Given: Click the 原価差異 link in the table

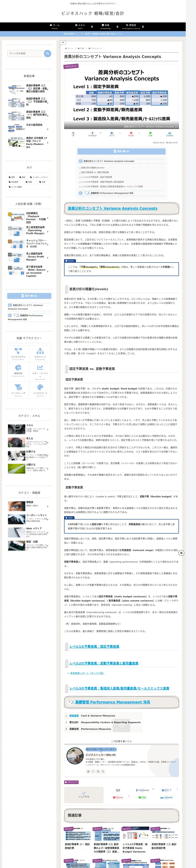Looking at the screenshot, I should coord(74,715).
